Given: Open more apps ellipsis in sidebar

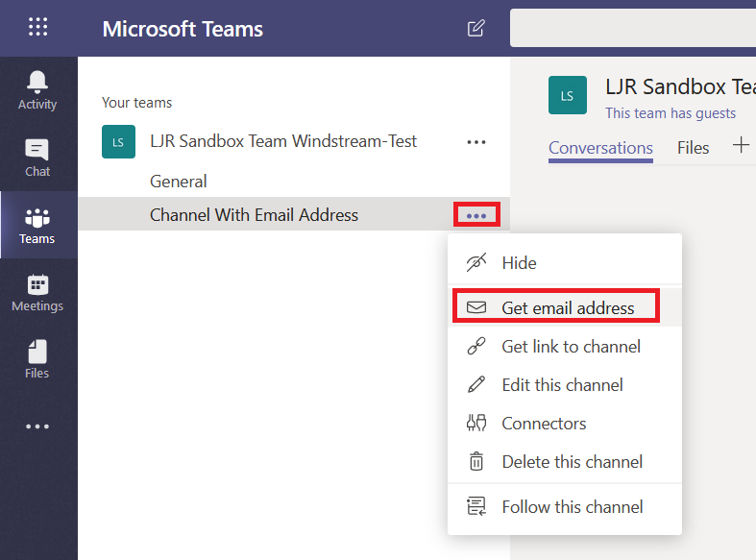Looking at the screenshot, I should coord(37,426).
